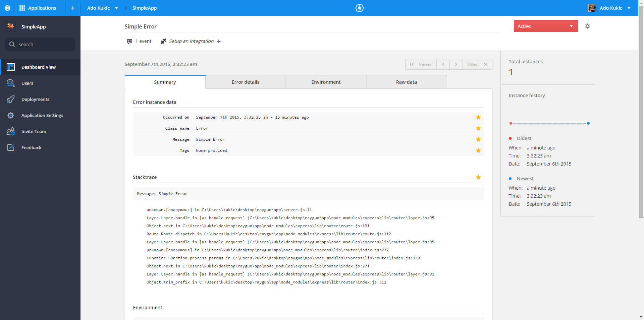Click the lightning bolt icon in header
The width and height of the screenshot is (644, 320).
(x=359, y=8)
